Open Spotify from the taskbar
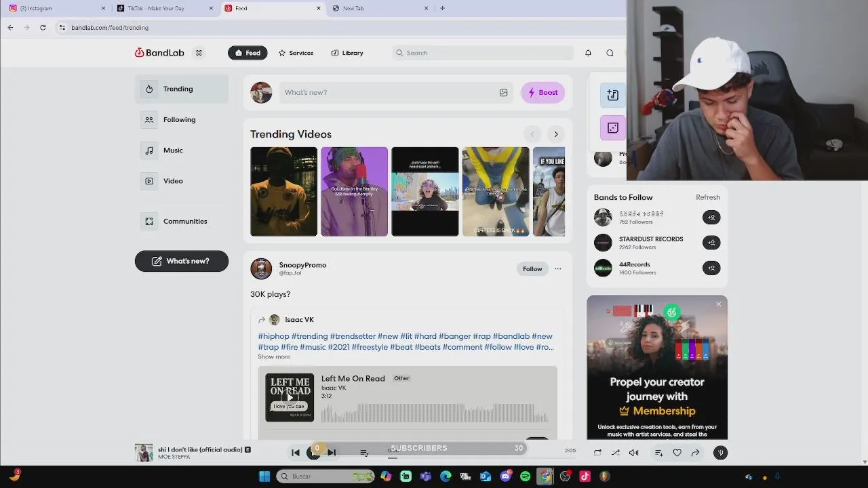 pos(525,476)
